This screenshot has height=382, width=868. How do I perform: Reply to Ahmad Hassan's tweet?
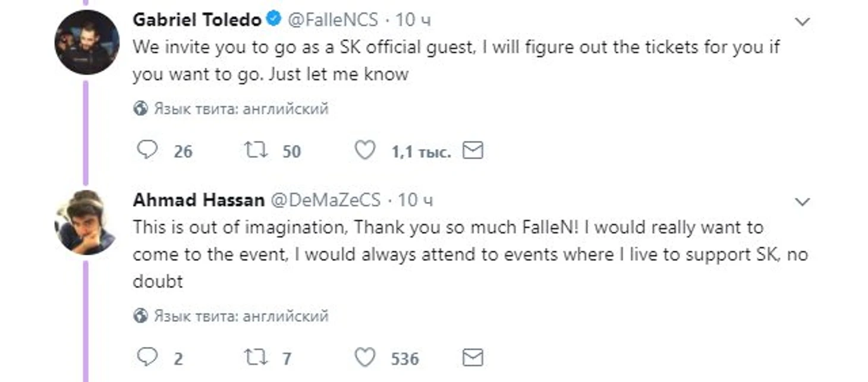[147, 357]
